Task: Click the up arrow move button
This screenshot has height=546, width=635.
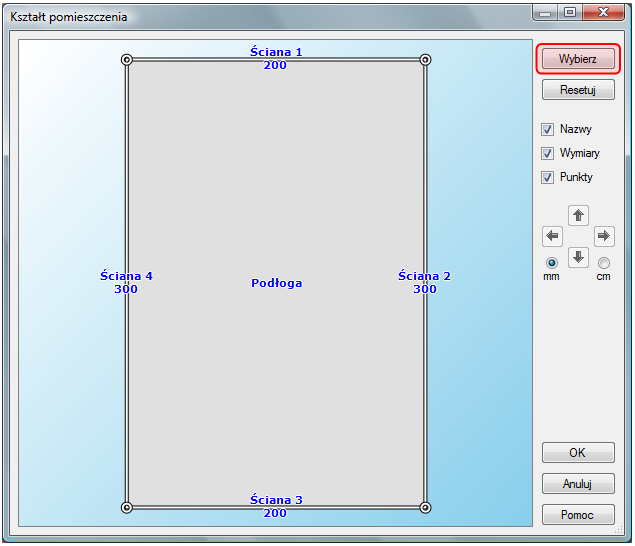Action: 578,215
